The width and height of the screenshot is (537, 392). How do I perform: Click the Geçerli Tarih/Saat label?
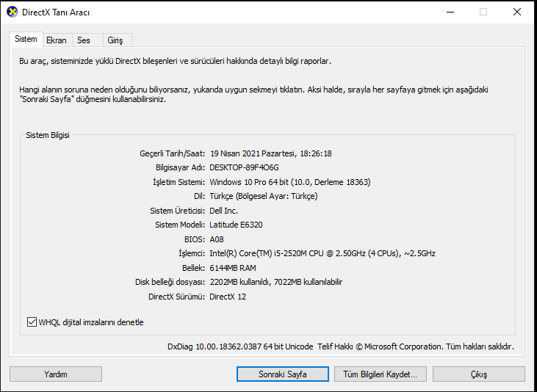172,153
